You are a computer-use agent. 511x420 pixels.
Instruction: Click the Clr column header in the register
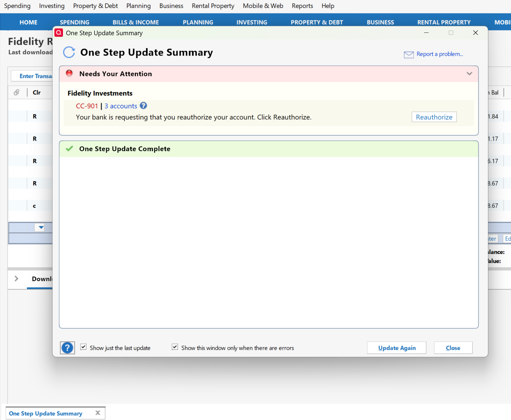[x=37, y=92]
